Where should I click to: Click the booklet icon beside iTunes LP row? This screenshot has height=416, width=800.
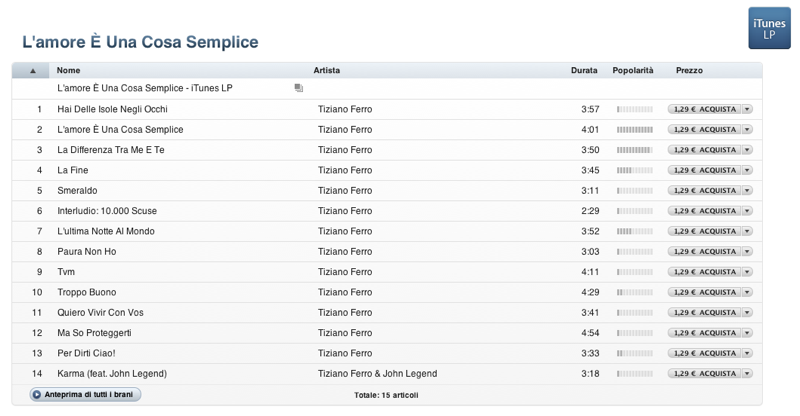(298, 88)
